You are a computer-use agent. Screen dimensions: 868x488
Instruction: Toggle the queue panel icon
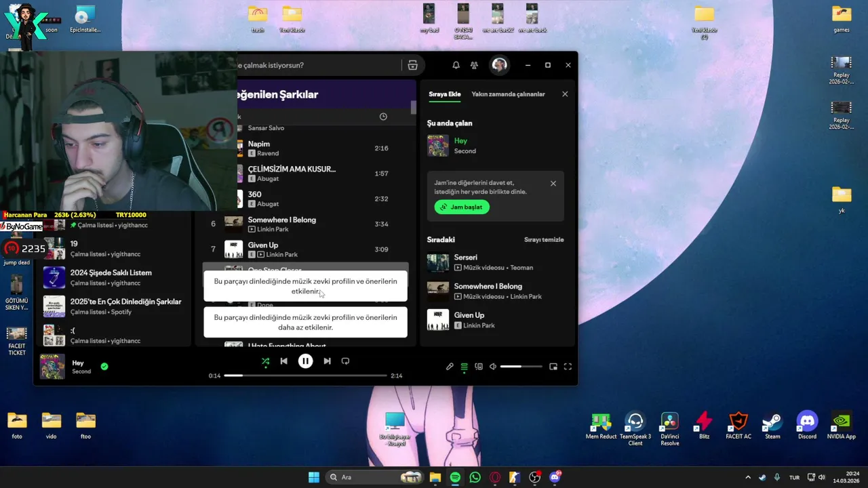tap(465, 367)
